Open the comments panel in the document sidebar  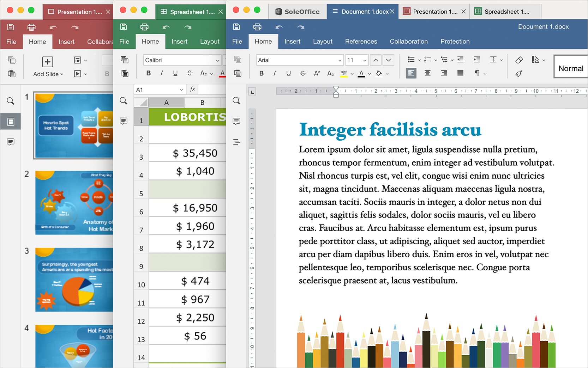236,121
